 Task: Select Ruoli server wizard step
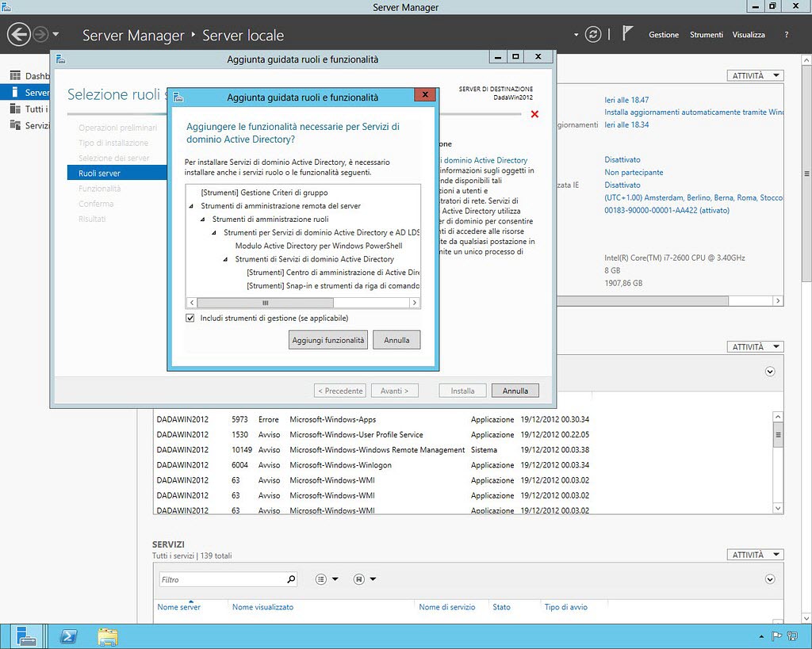click(117, 173)
